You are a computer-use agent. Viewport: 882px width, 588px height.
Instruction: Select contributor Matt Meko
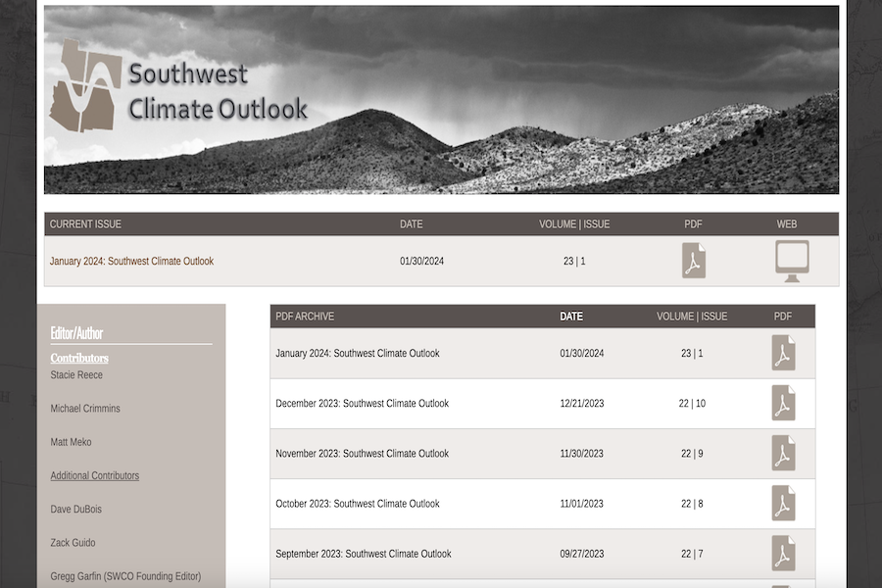point(71,442)
